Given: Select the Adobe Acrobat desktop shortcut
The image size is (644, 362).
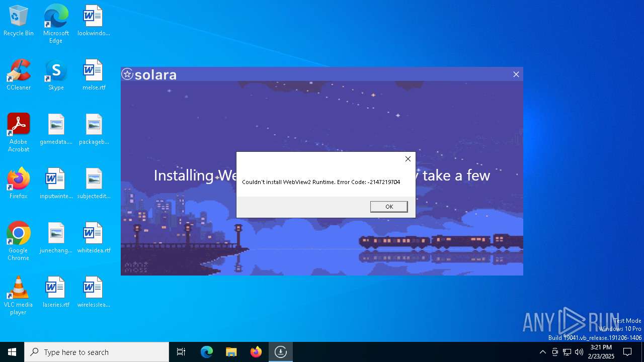Looking at the screenshot, I should [19, 133].
